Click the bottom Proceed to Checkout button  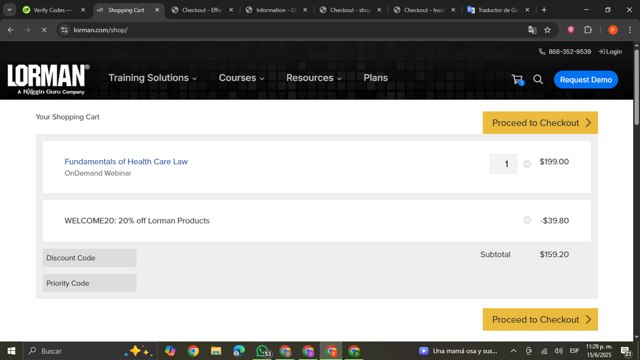[x=540, y=320]
